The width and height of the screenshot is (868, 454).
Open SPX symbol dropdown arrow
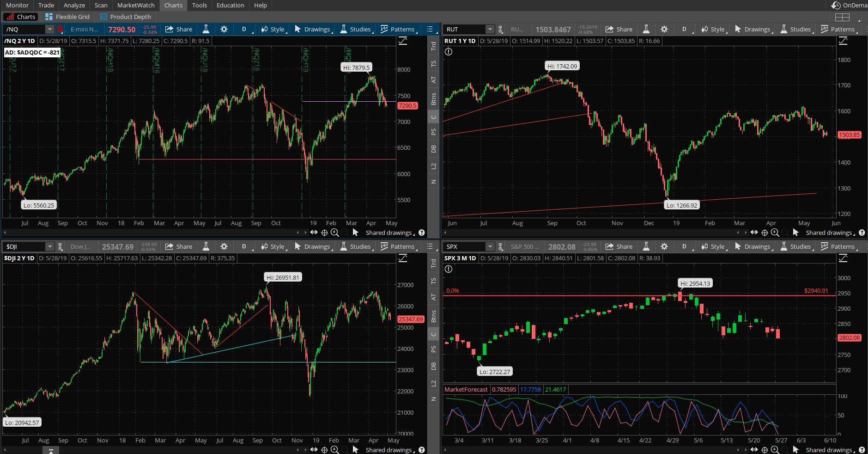(490, 246)
